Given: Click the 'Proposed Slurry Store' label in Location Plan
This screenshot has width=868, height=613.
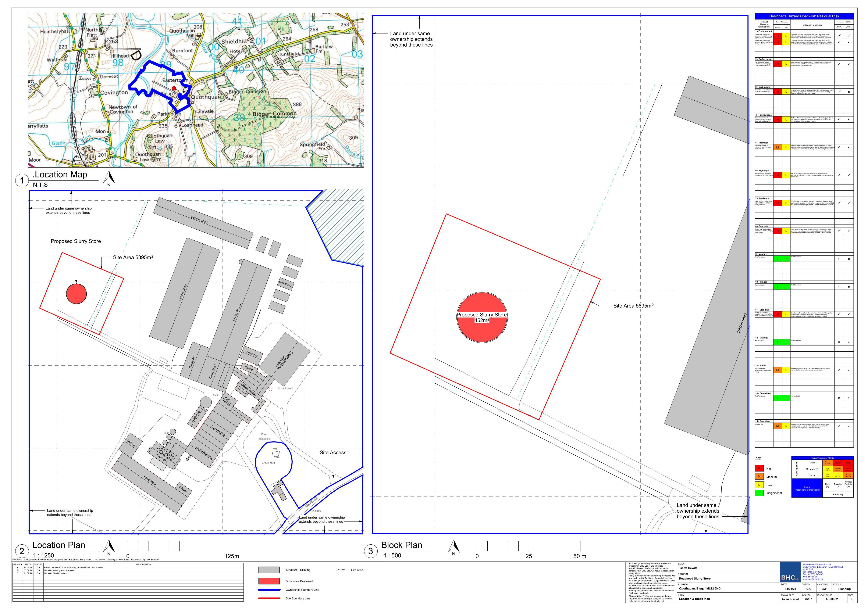Looking at the screenshot, I should (76, 241).
